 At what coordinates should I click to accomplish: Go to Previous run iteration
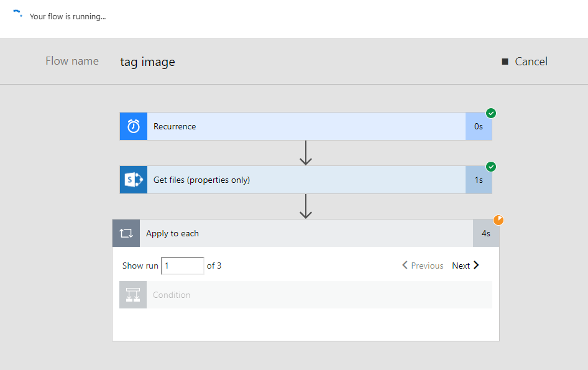(423, 266)
